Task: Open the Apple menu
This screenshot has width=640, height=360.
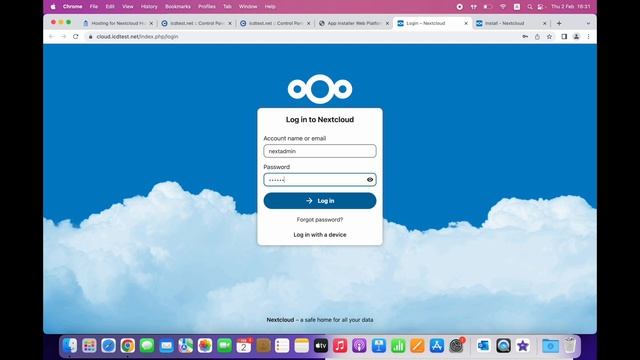Action: [x=53, y=7]
